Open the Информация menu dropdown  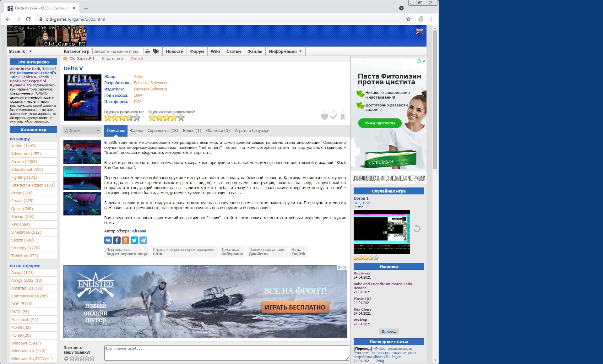285,51
